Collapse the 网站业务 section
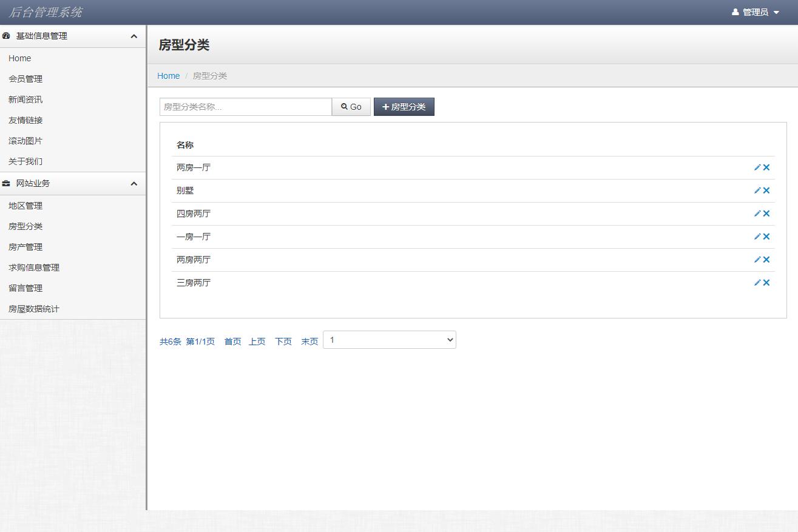Viewport: 798px width, 532px height. pyautogui.click(x=134, y=183)
